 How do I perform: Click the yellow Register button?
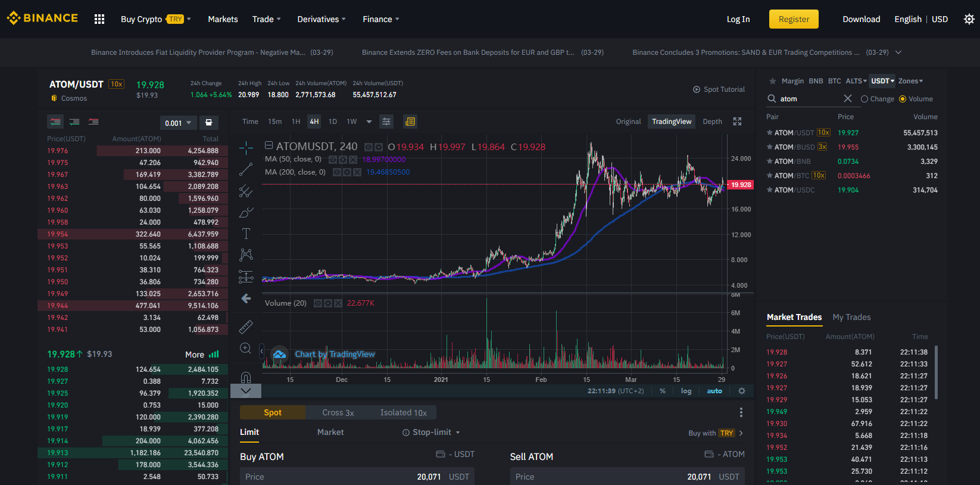[x=794, y=19]
